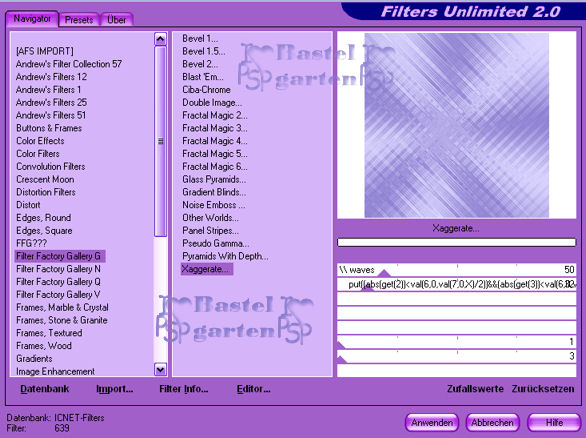Image resolution: width=586 pixels, height=438 pixels.
Task: Click the category list scrollbar thumb
Action: (160, 141)
